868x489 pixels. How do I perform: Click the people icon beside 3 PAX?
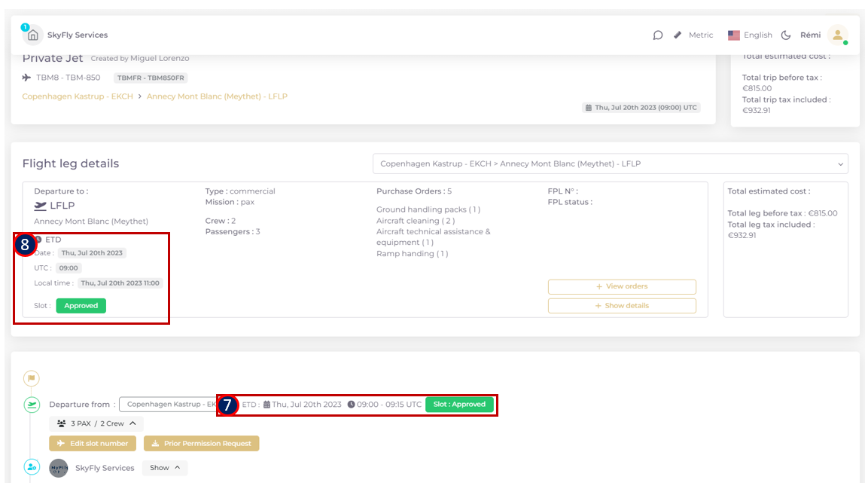(62, 423)
